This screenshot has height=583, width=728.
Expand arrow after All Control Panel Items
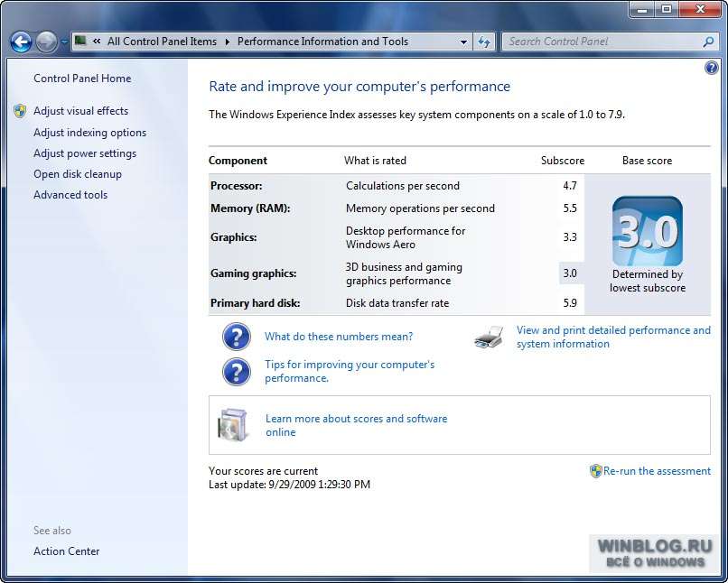(228, 42)
